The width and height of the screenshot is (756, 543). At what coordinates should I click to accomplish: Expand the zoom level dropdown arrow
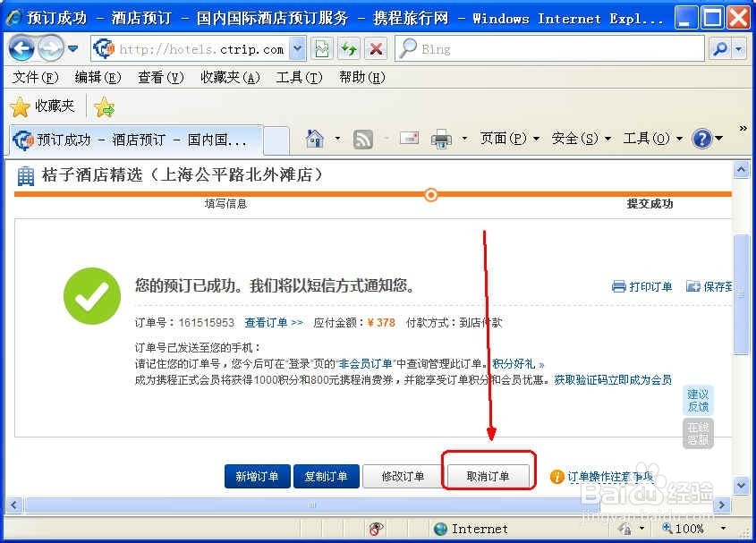[723, 529]
